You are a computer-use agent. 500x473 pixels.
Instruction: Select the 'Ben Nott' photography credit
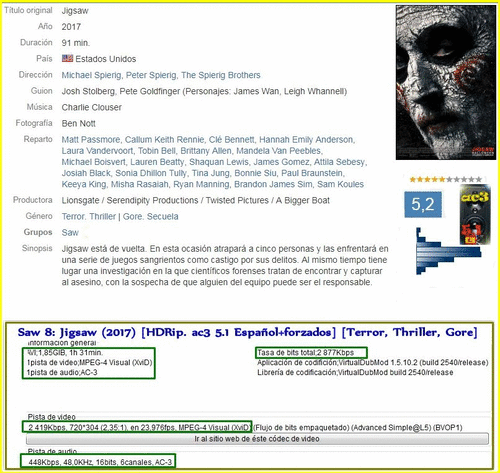[79, 124]
